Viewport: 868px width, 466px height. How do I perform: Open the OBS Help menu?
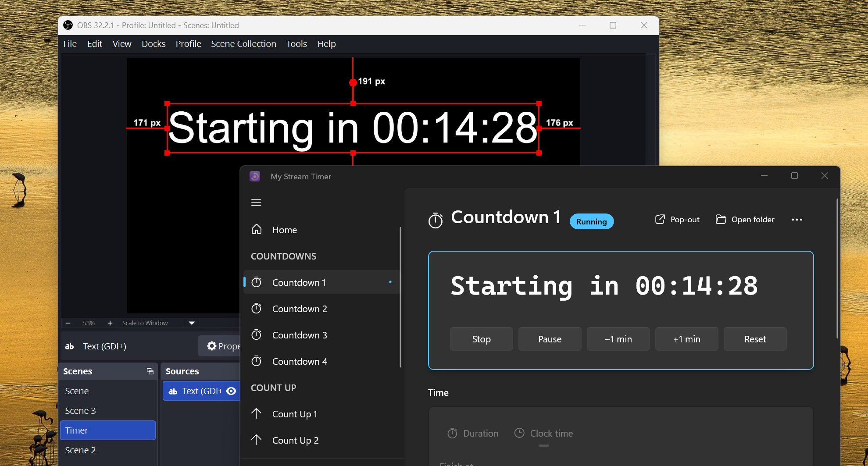point(326,44)
